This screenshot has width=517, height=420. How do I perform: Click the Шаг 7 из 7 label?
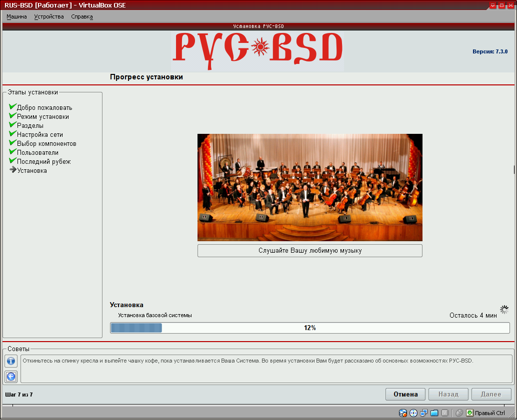(x=19, y=395)
